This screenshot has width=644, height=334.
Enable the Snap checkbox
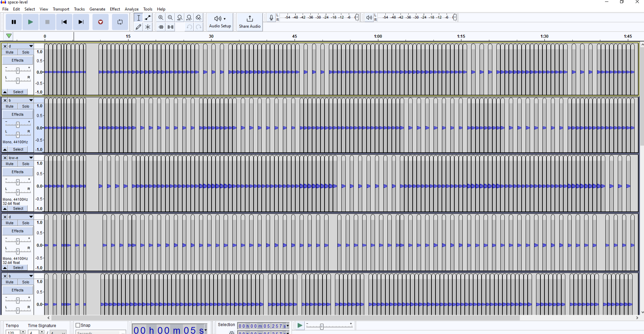click(78, 325)
